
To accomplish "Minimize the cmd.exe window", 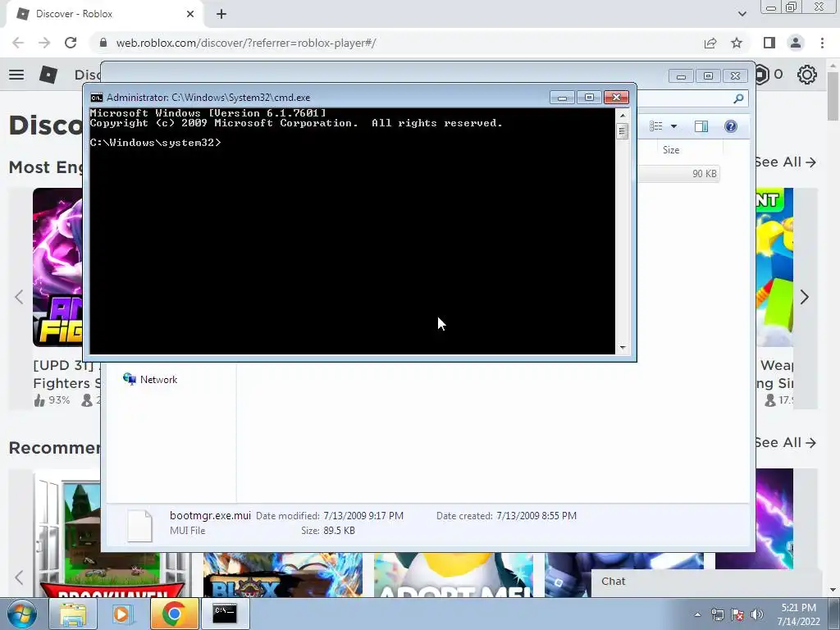I will point(562,98).
